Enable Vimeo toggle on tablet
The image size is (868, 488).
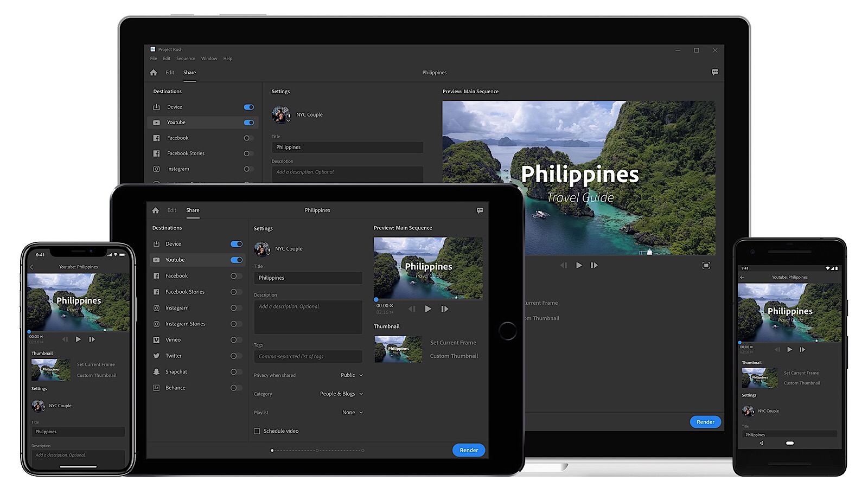[235, 340]
